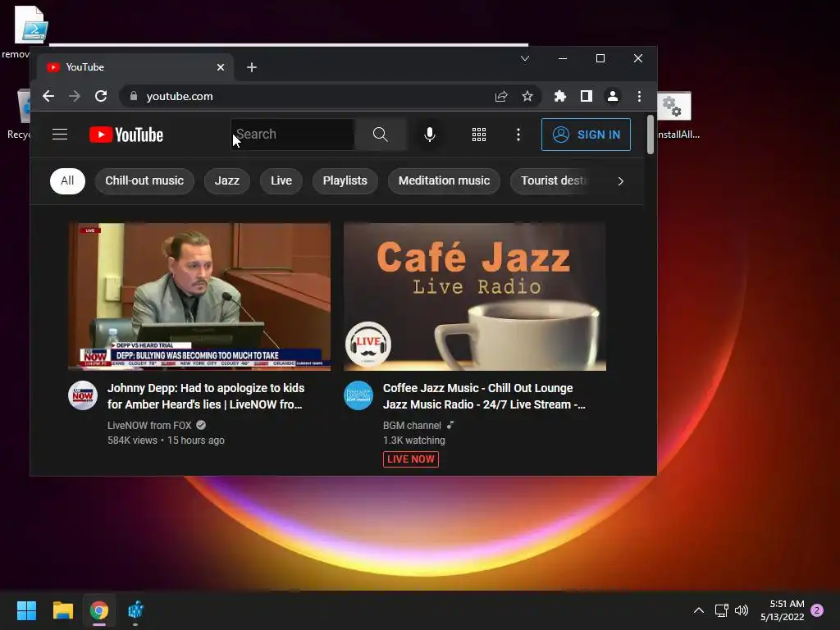Open BGM channel name link
The image size is (840, 630).
click(x=412, y=426)
